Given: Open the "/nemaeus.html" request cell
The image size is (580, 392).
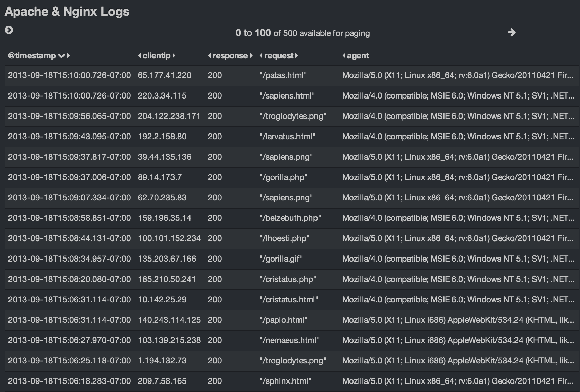Looking at the screenshot, I should (290, 340).
